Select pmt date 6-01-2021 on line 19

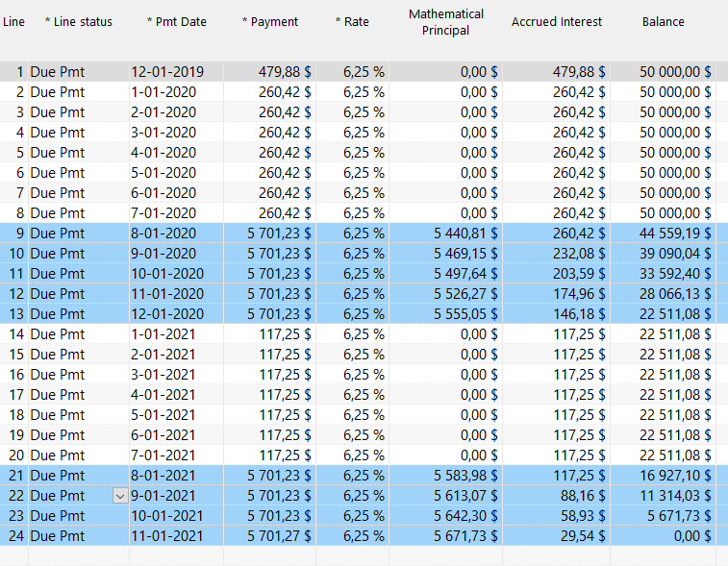click(176, 435)
